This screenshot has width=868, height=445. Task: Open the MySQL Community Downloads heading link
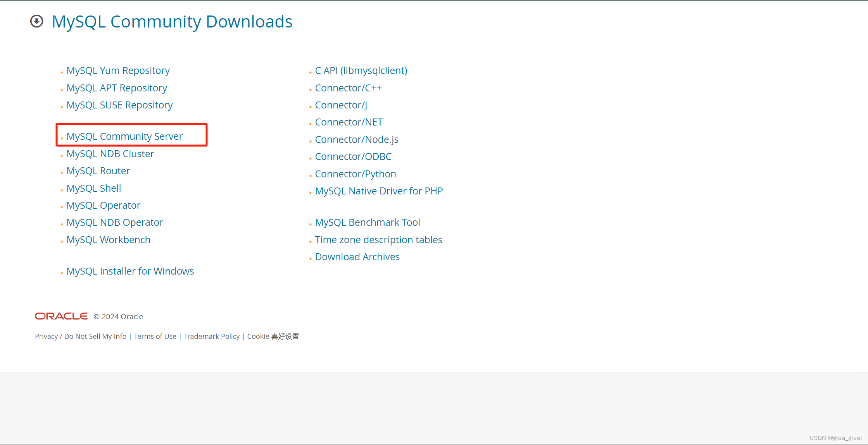(x=172, y=22)
